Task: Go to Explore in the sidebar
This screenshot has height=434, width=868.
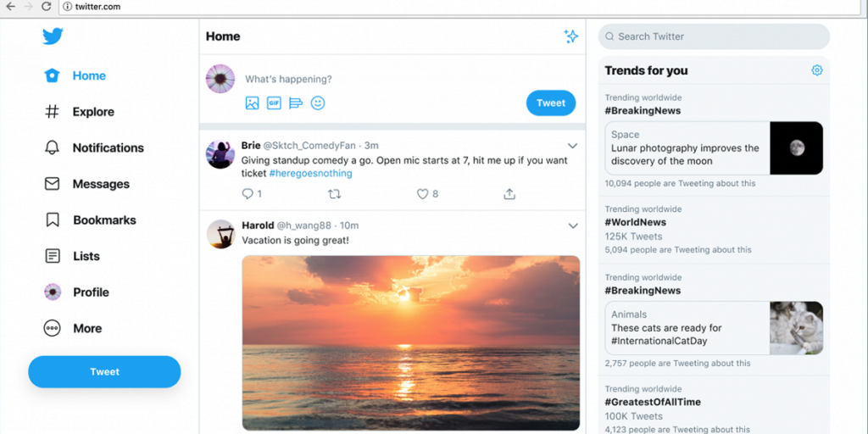Action: click(x=79, y=112)
